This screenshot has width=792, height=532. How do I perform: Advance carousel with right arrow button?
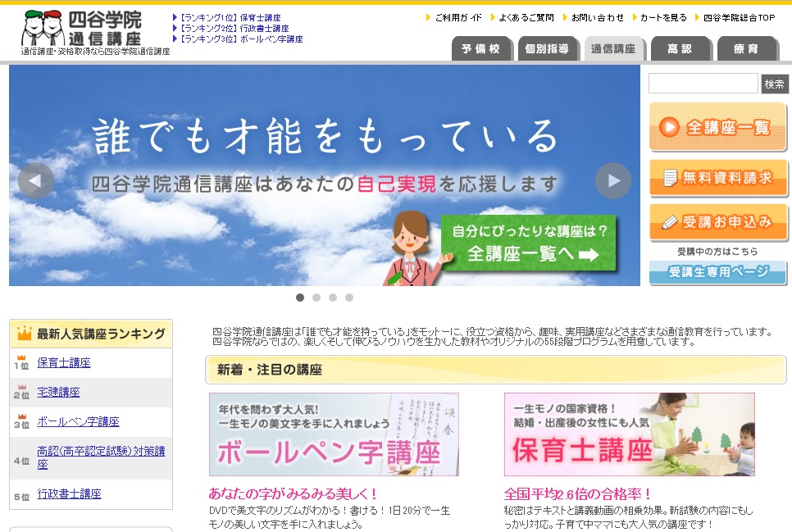pyautogui.click(x=613, y=180)
